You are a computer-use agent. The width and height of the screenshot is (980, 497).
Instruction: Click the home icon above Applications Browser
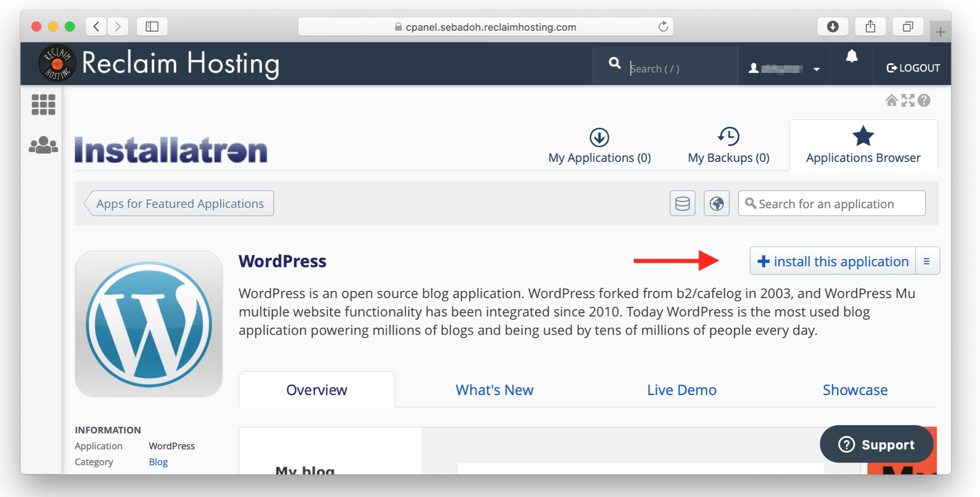coord(891,100)
